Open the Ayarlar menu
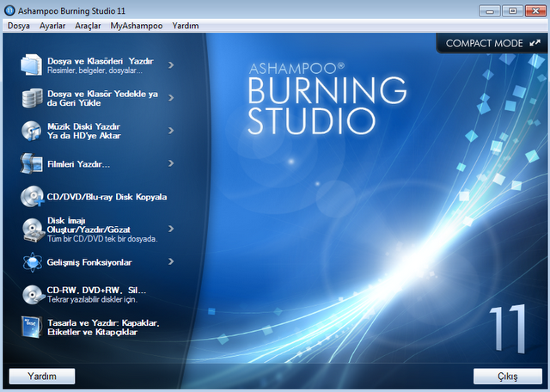Viewport: 550px width, 392px height. click(52, 26)
